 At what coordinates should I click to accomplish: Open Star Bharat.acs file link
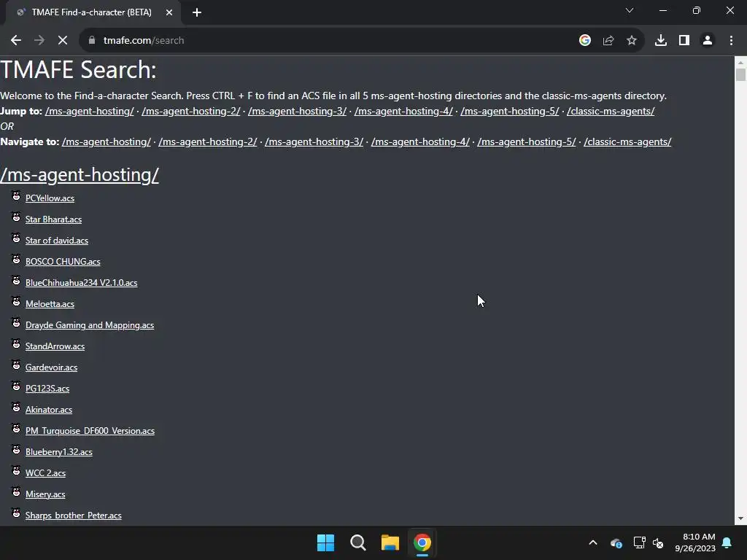[x=53, y=219]
